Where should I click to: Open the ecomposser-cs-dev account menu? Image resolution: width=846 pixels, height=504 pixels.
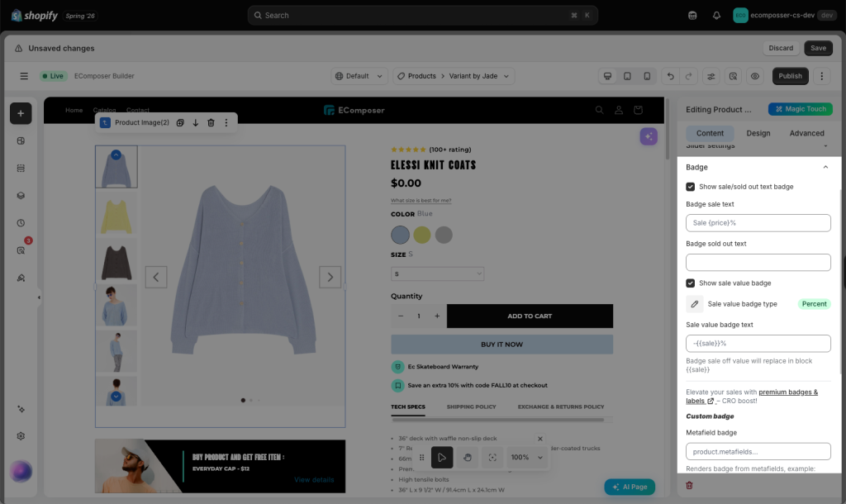tap(783, 16)
